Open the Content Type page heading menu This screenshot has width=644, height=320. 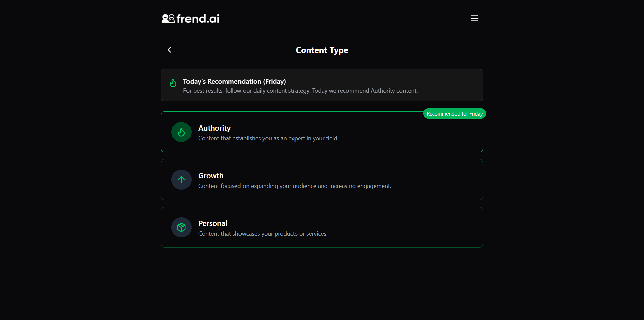coord(322,50)
